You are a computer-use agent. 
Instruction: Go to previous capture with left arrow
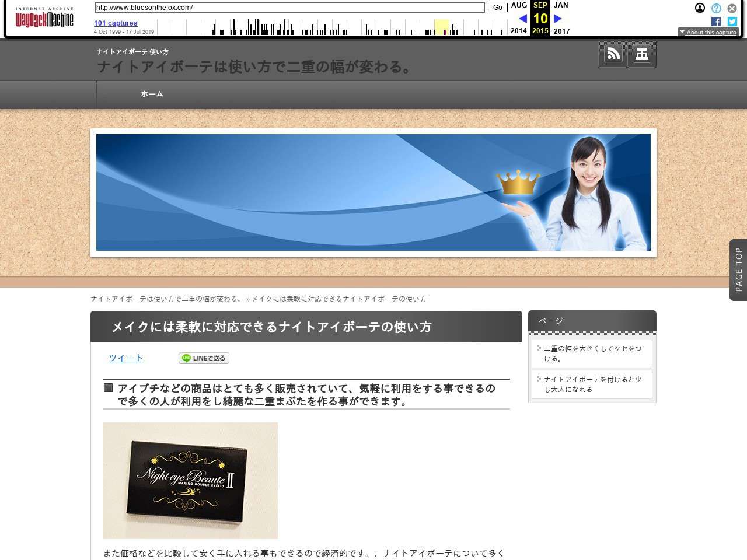coord(522,19)
